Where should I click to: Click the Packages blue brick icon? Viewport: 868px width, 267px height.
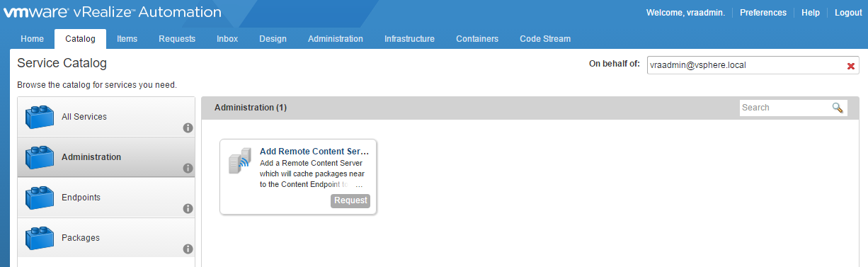tap(40, 238)
